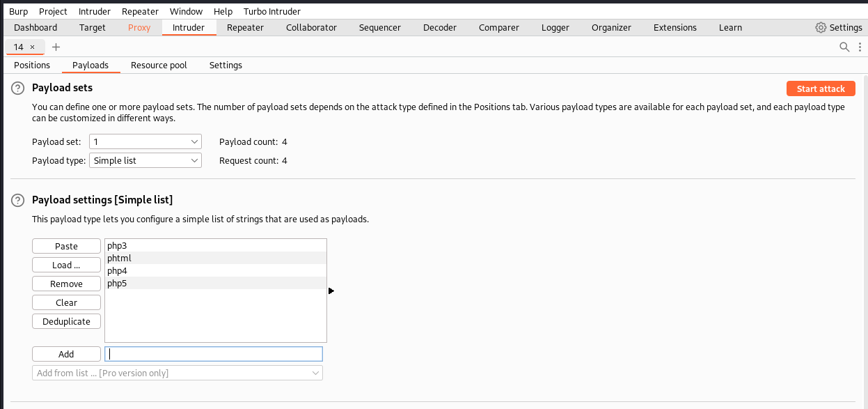
Task: Select phtml in the payload list
Action: (216, 258)
